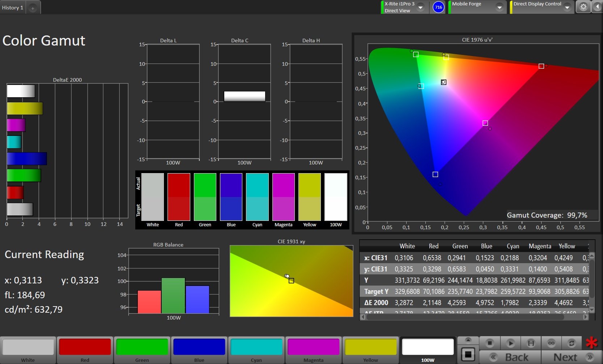
Task: Select the Magenta swatch in the bottom strip
Action: tap(313, 350)
